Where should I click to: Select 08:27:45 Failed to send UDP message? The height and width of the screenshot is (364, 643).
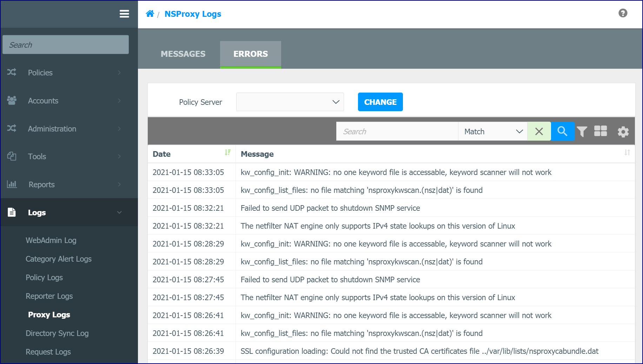(330, 279)
